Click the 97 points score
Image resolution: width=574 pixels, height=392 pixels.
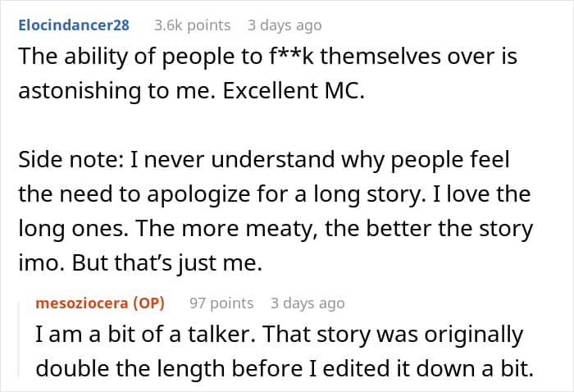[221, 303]
